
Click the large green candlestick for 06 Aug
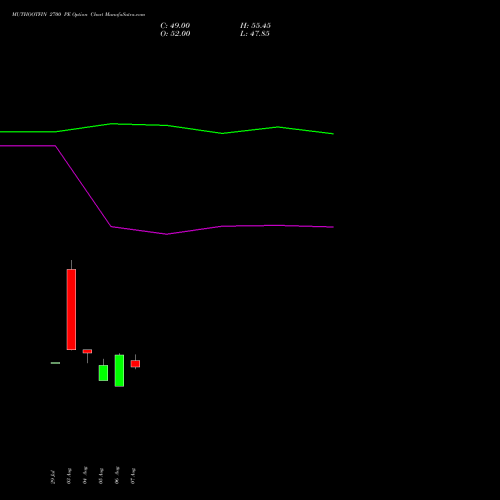pyautogui.click(x=119, y=370)
